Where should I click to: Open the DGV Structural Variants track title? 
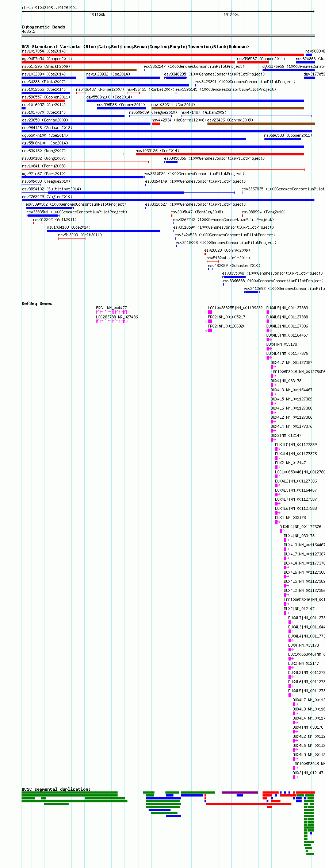135,47
